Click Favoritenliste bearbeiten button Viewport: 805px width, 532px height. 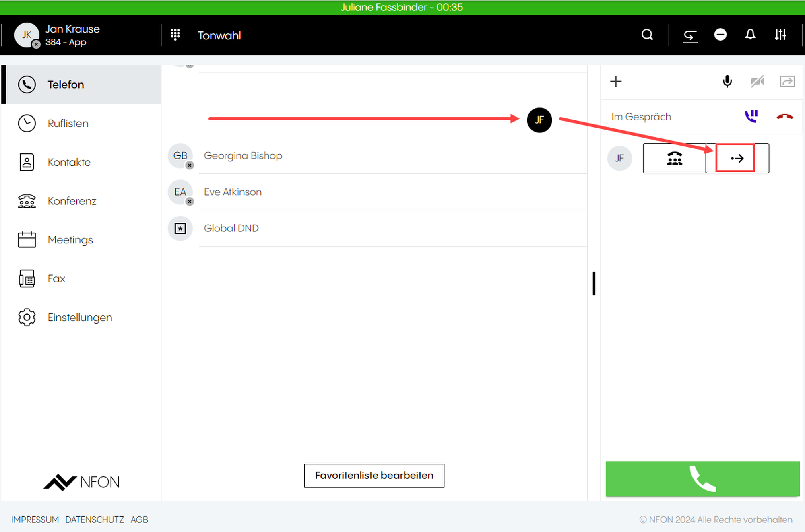point(374,476)
